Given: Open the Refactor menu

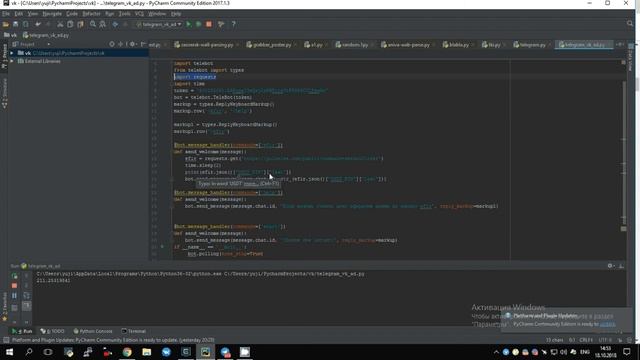Looking at the screenshot, I should click(x=91, y=14).
